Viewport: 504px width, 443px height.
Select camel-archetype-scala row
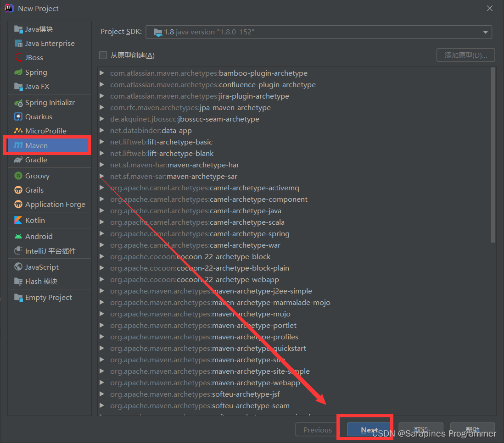click(x=294, y=222)
